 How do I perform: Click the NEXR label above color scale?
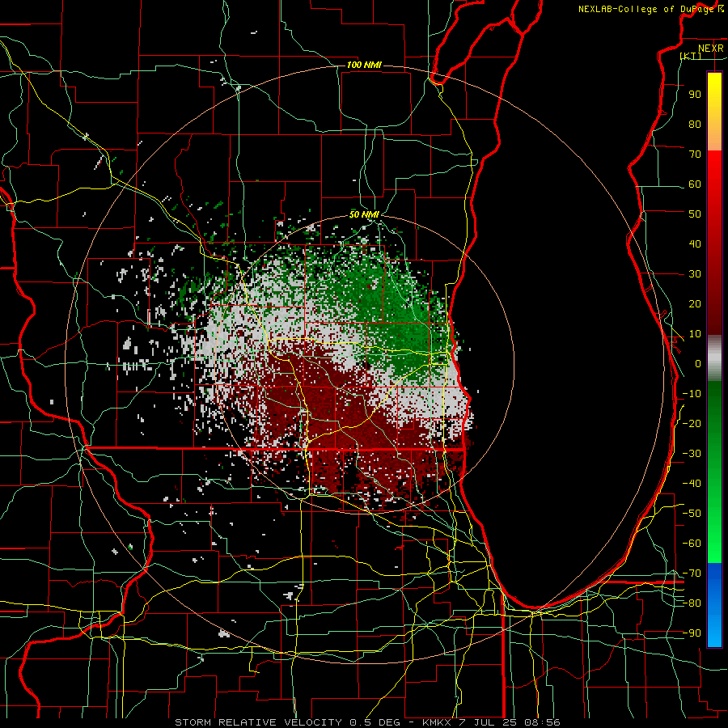coord(710,49)
